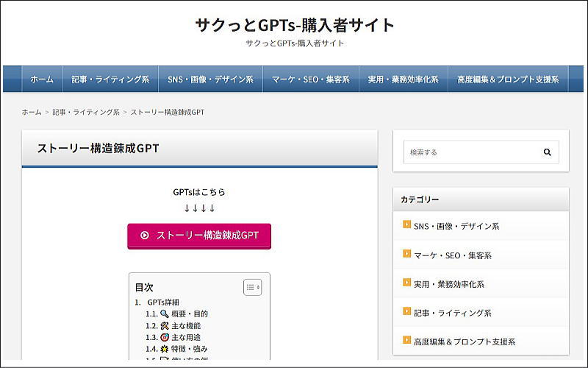Open 高度編集＆プロンプト支援系 navigation menu item

507,79
